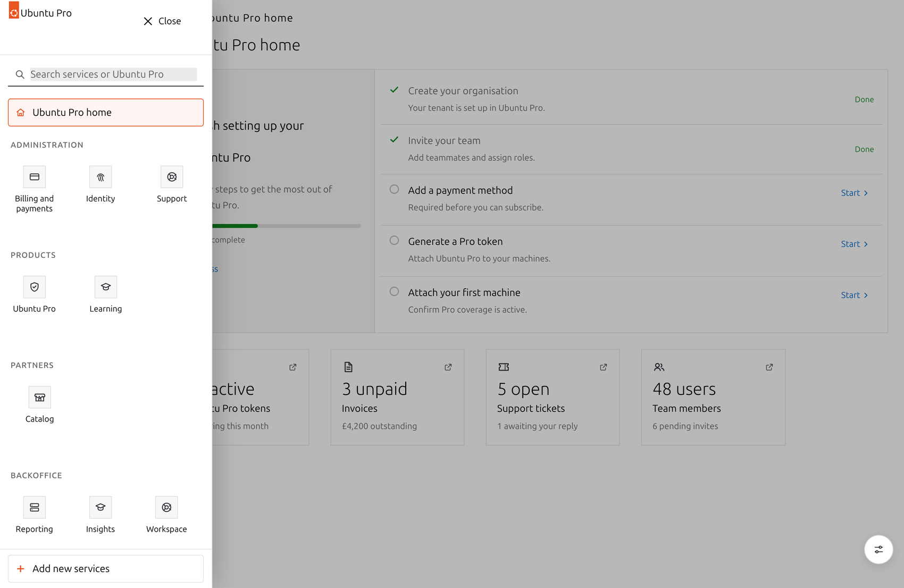
Task: Click the 1 awaiting your reply text
Action: coord(537,426)
